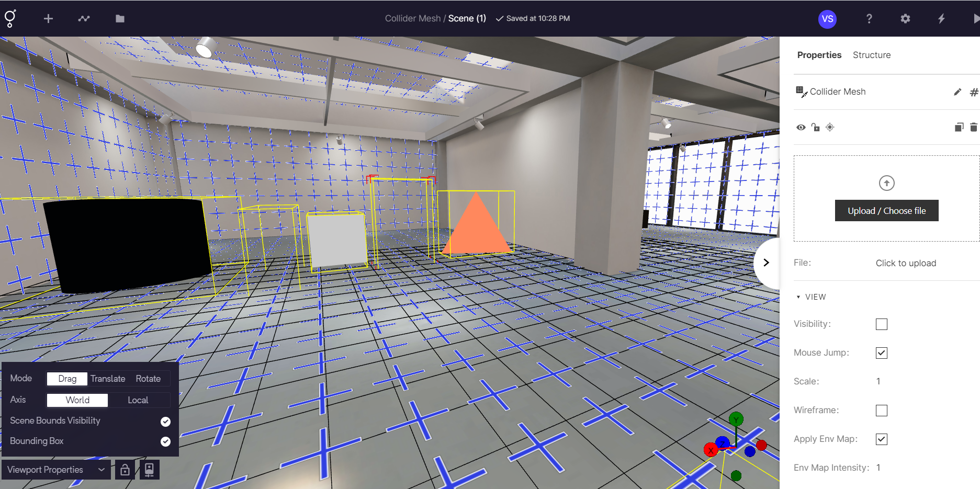Click the Collider Mesh breadcrumb link
The width and height of the screenshot is (980, 489).
[x=413, y=18]
